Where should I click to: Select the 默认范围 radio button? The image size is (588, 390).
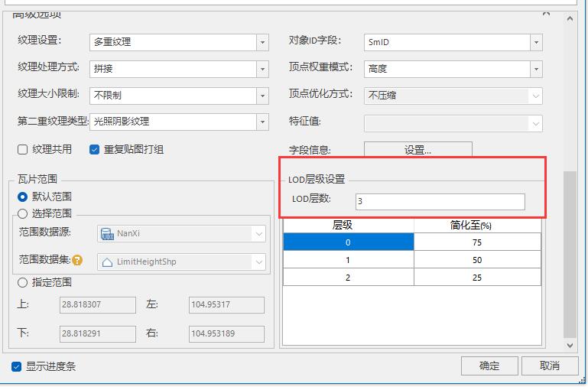tap(23, 197)
